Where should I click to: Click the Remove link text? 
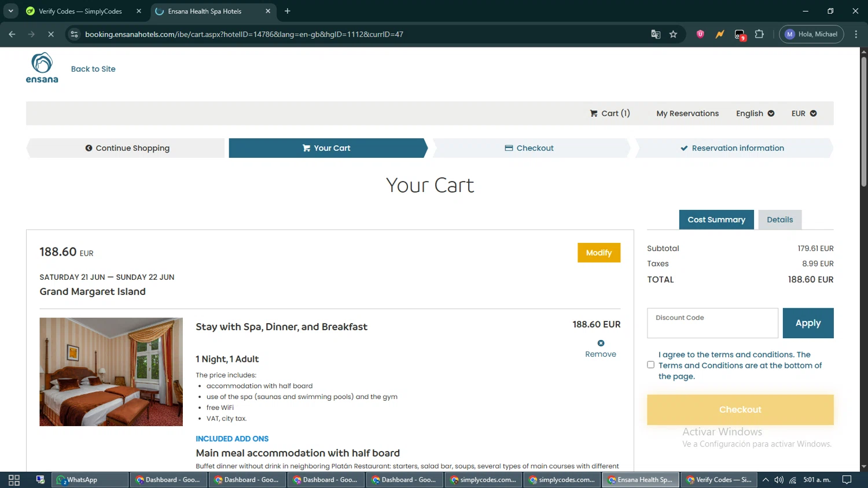[x=601, y=354]
